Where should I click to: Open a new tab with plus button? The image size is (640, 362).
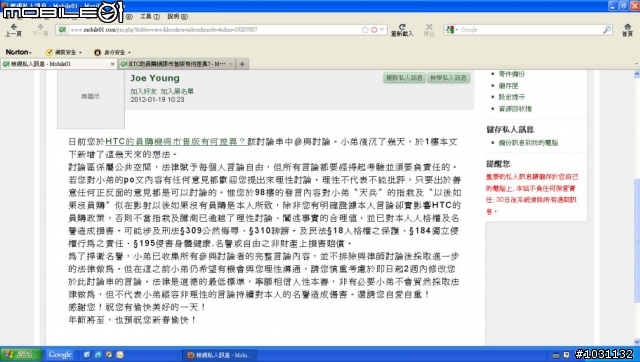pyautogui.click(x=242, y=64)
